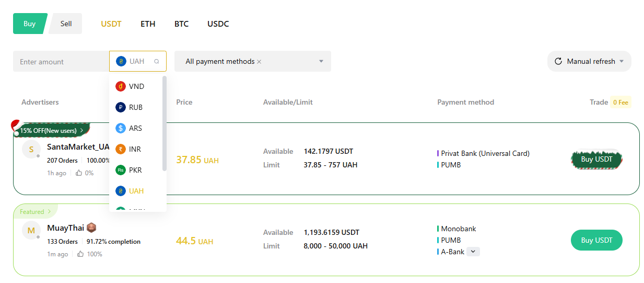Click thumbs-up icon in SantaMarket_UA row
The height and width of the screenshot is (283, 644).
(x=79, y=173)
